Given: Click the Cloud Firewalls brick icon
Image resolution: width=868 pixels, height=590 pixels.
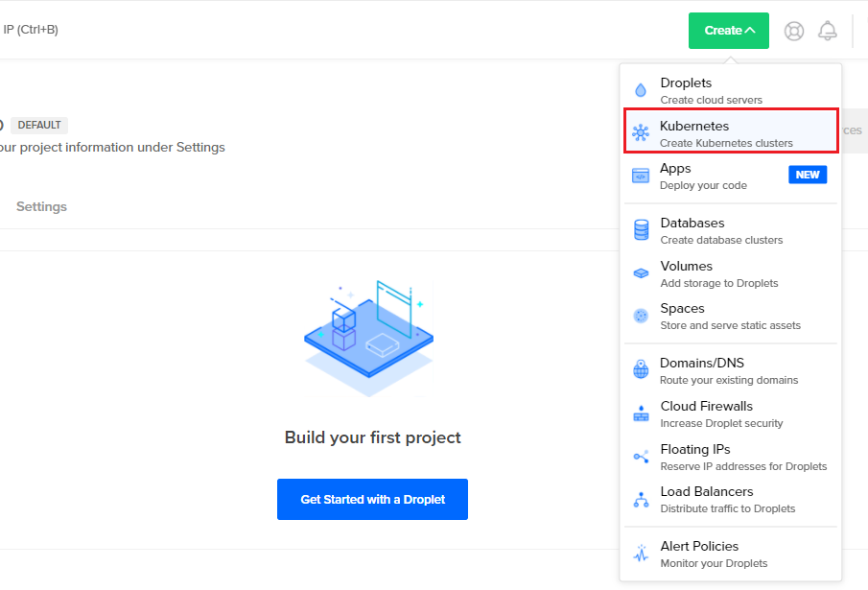Looking at the screenshot, I should pyautogui.click(x=641, y=413).
